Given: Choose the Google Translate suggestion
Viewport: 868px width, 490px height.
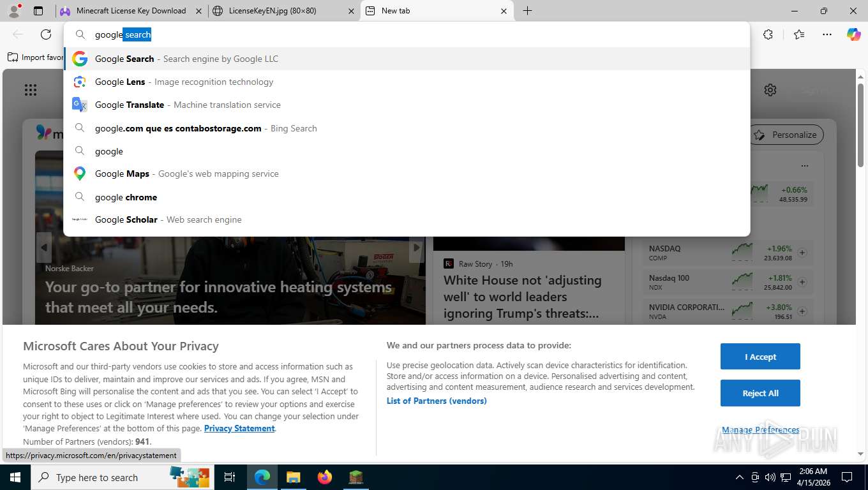Looking at the screenshot, I should [407, 105].
